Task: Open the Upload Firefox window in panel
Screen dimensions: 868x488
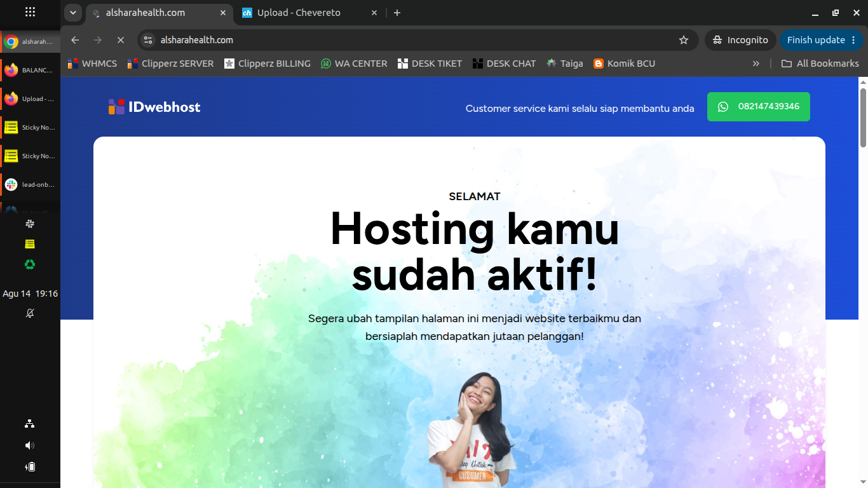Action: point(30,98)
